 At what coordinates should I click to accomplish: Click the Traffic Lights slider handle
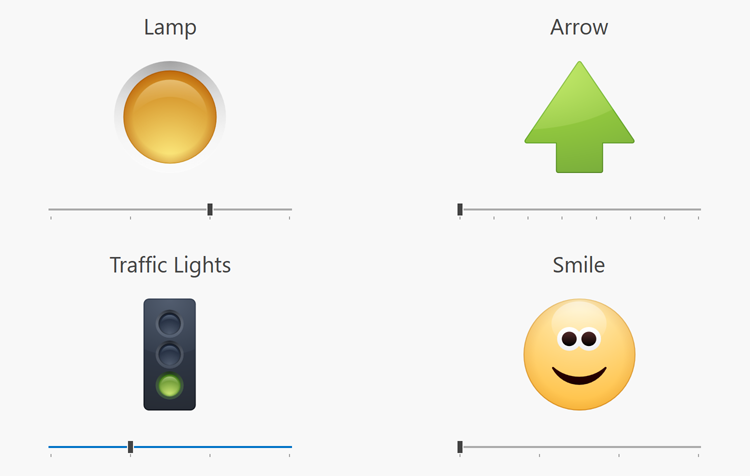point(131,446)
